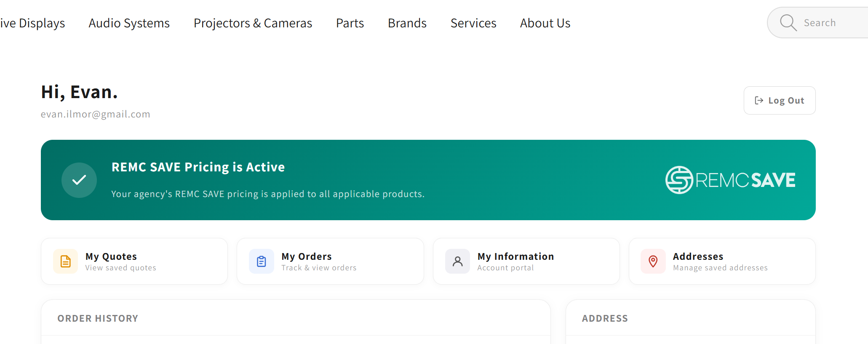Open the Parts menu item
Image resolution: width=868 pixels, height=344 pixels.
[x=350, y=23]
